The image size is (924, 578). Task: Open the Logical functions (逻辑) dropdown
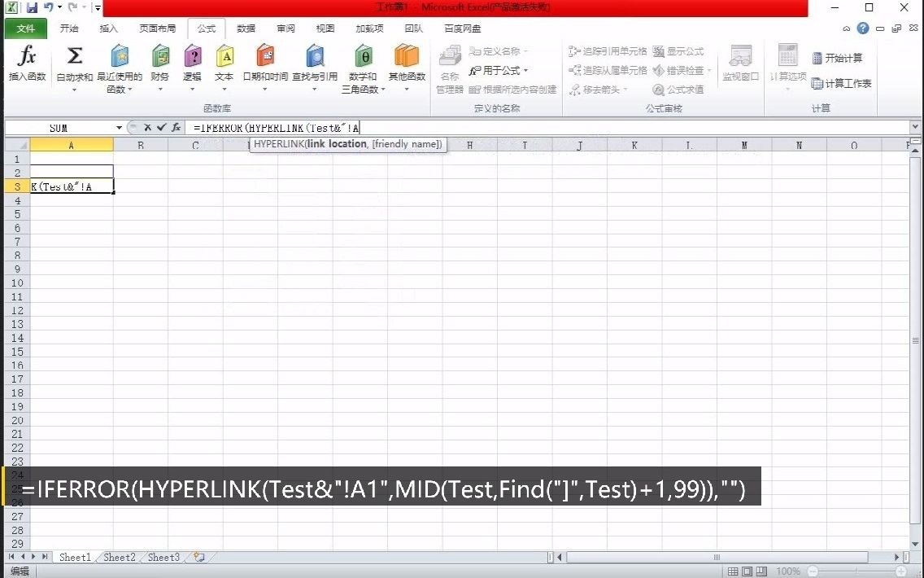point(192,69)
